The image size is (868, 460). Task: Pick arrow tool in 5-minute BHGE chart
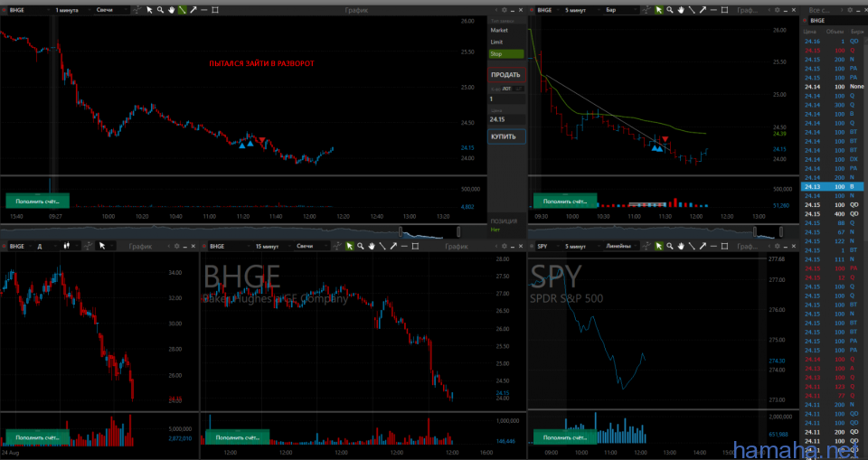point(703,10)
